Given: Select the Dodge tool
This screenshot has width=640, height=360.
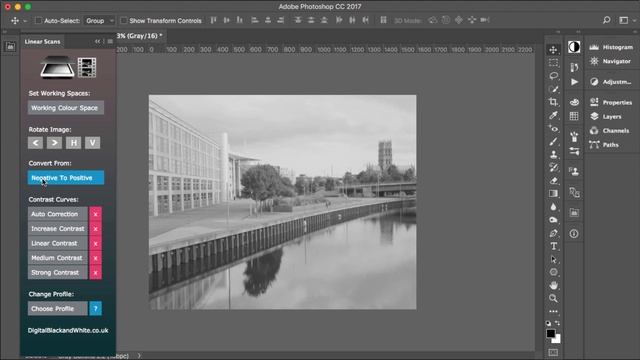Looking at the screenshot, I should click(553, 220).
